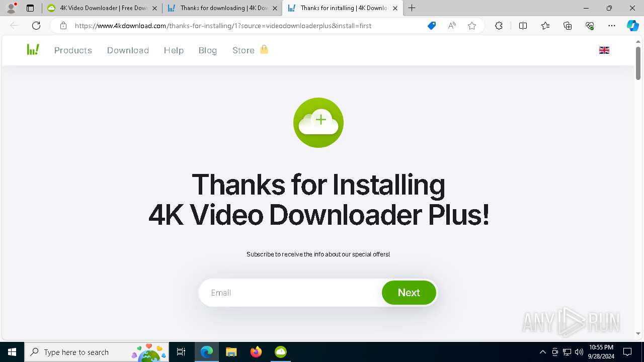This screenshot has width=644, height=362.
Task: Open the Products menu
Action: 73,50
